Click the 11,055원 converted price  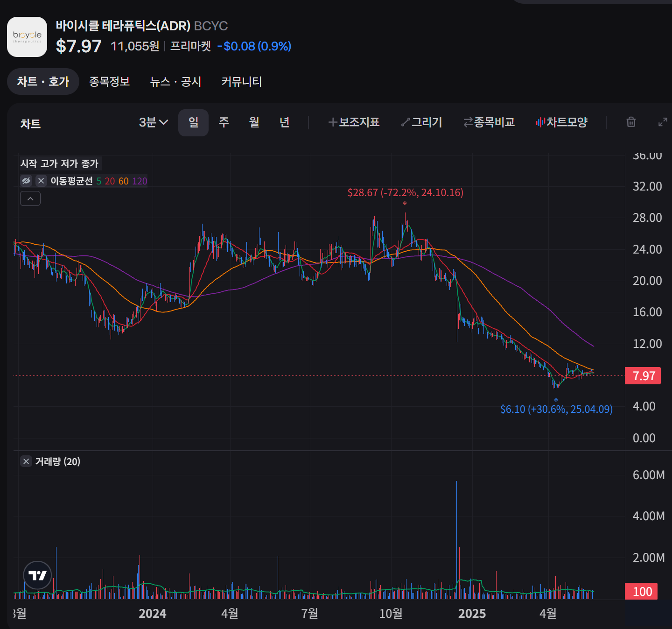pos(135,46)
